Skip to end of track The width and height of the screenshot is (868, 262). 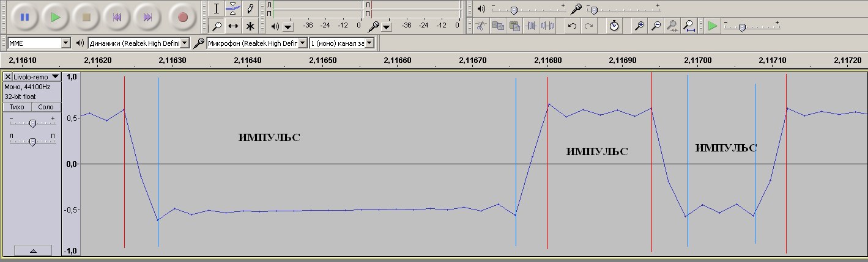pos(147,17)
